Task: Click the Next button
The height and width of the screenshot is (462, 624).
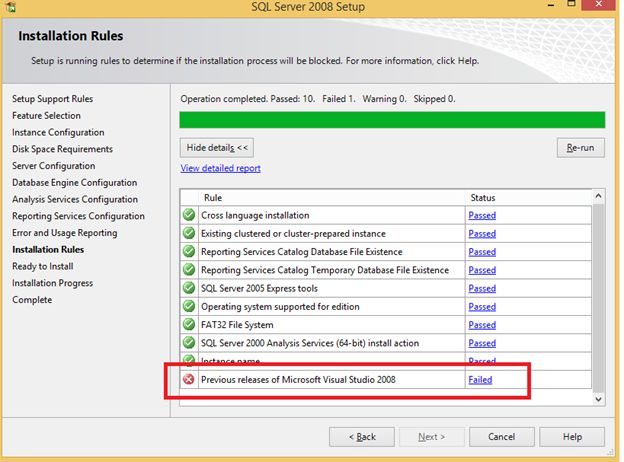Action: pos(432,437)
